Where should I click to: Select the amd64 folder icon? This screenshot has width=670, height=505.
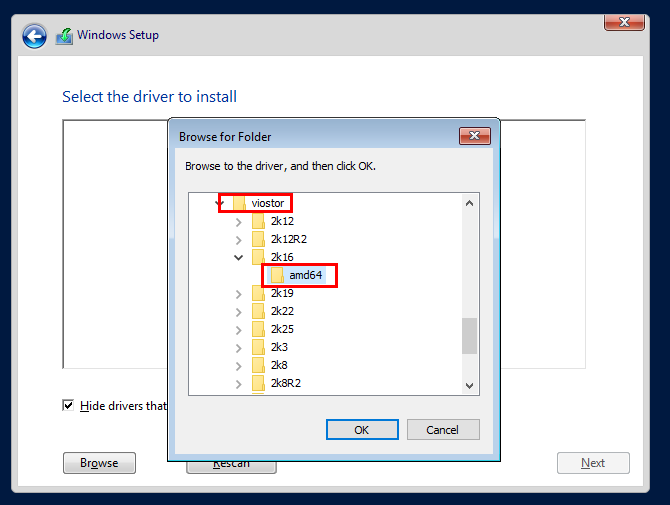277,275
